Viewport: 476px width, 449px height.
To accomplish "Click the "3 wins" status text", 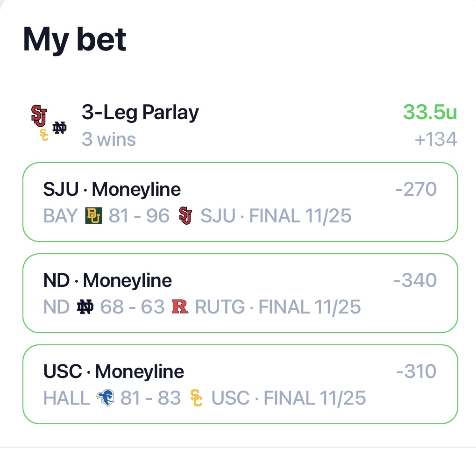I will tap(109, 139).
